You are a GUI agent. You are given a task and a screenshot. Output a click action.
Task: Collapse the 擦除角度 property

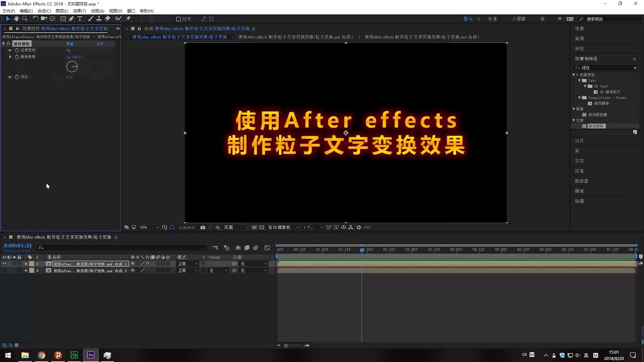10,57
